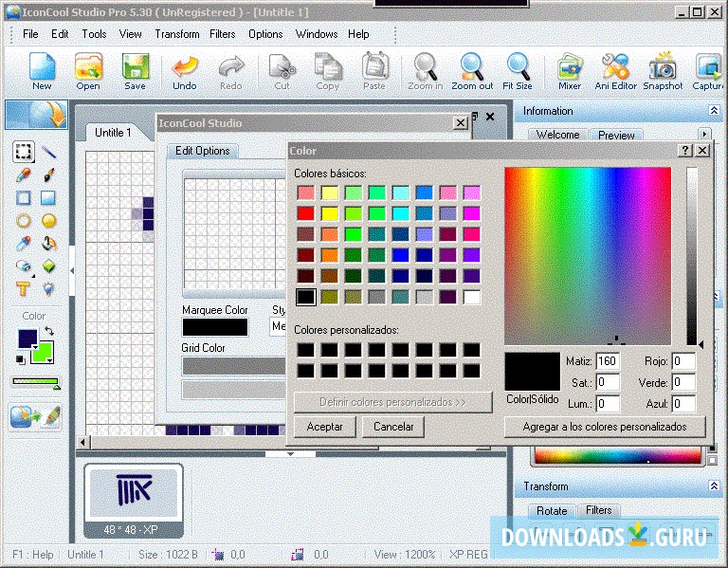Click the dark blue foreground color
728x568 pixels.
pyautogui.click(x=27, y=339)
